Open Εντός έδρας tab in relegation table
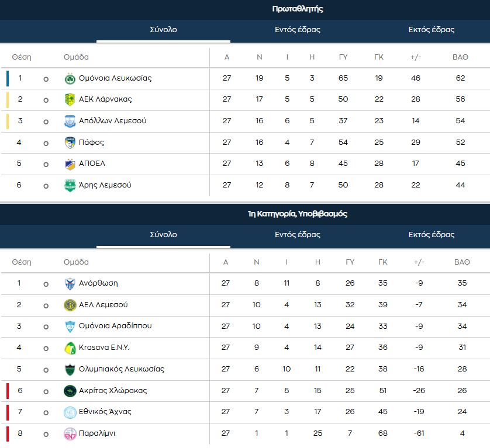Viewport: 490px width, 448px height. [298, 235]
